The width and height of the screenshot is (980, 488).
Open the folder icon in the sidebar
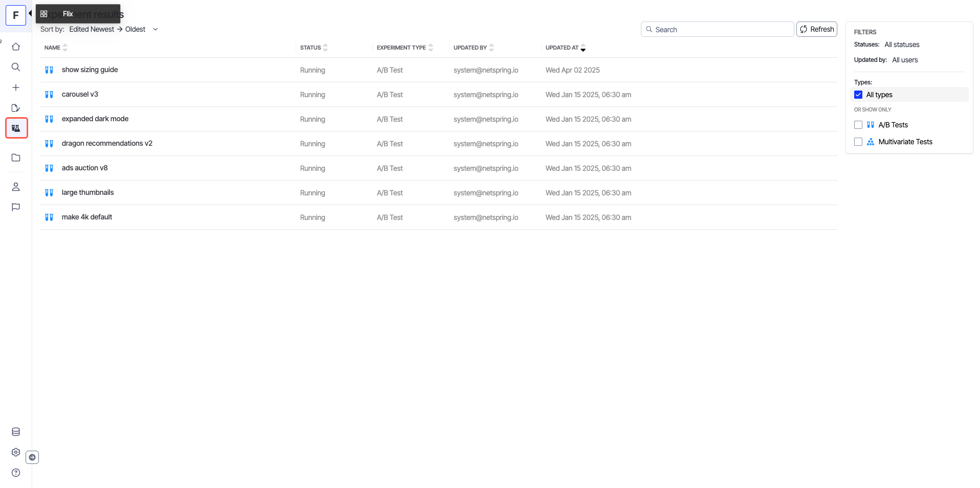click(x=16, y=158)
